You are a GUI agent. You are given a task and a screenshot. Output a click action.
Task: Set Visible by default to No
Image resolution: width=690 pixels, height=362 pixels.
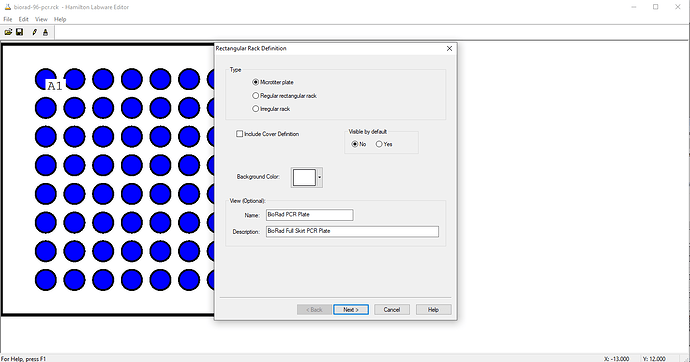click(x=355, y=144)
